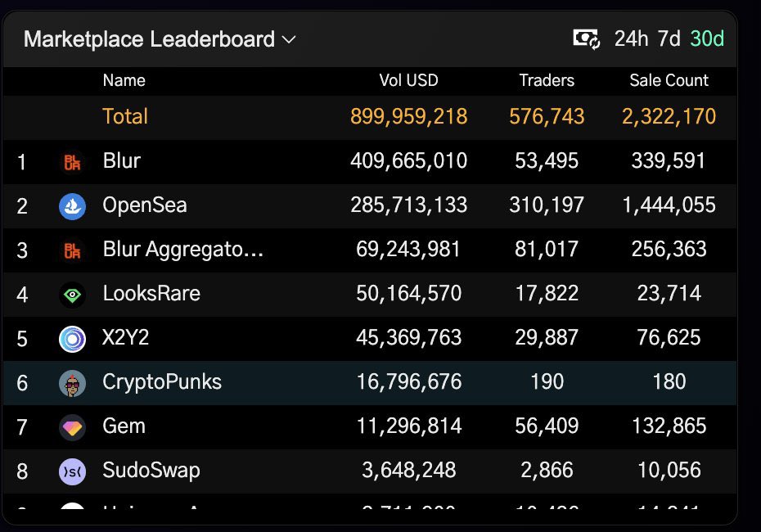The width and height of the screenshot is (761, 532).
Task: Click CryptoPunks traders value 190
Action: click(x=547, y=382)
